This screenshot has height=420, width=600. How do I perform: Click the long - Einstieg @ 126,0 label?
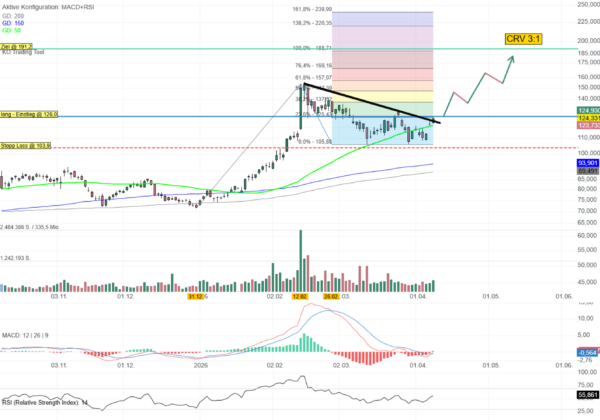pos(30,115)
